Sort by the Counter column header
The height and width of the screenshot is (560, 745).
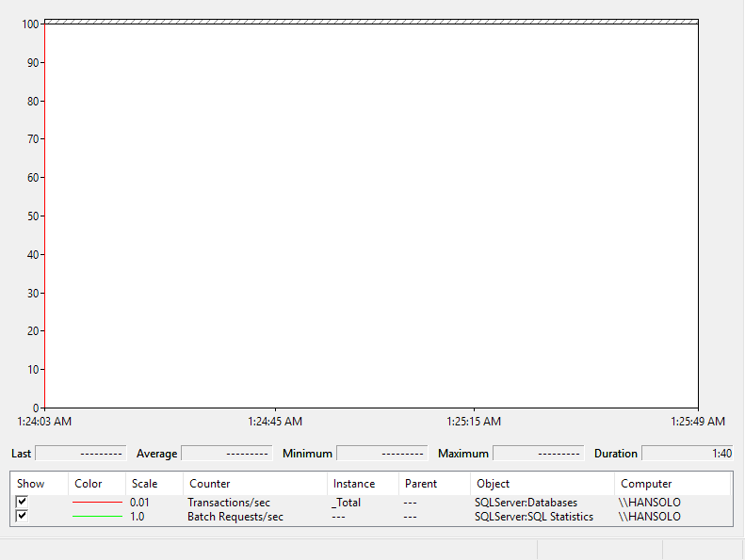tap(255, 484)
